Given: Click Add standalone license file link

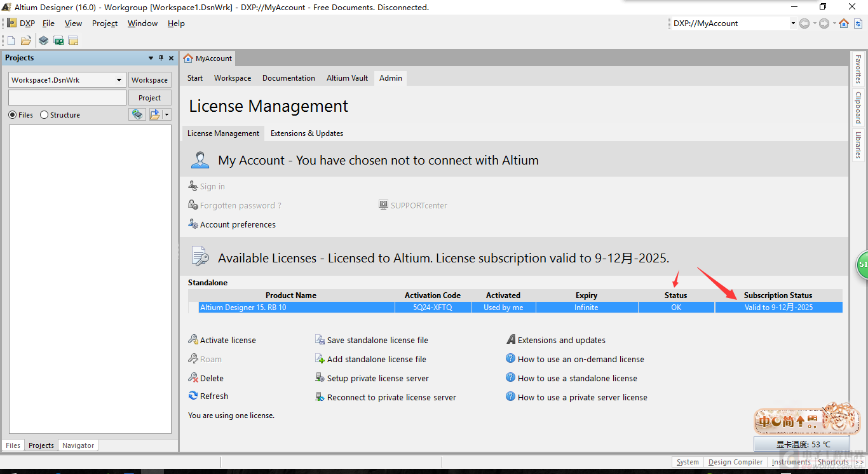Looking at the screenshot, I should click(376, 359).
